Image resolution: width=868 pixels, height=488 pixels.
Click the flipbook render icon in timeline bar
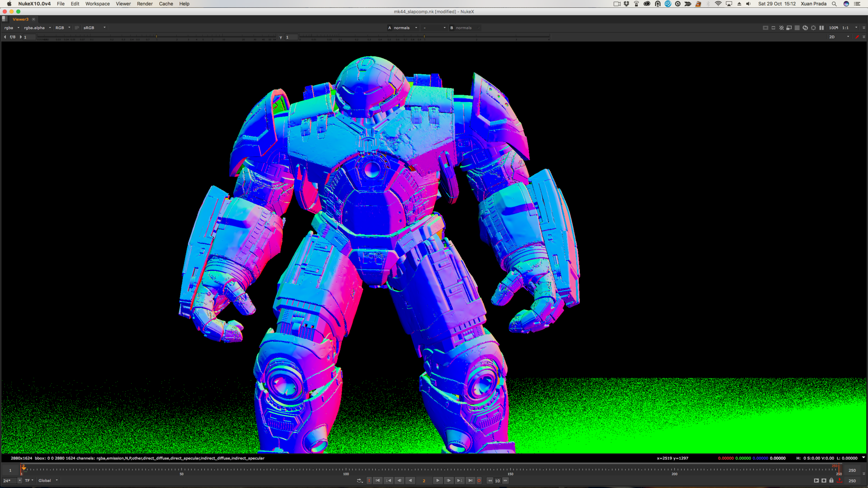816,480
